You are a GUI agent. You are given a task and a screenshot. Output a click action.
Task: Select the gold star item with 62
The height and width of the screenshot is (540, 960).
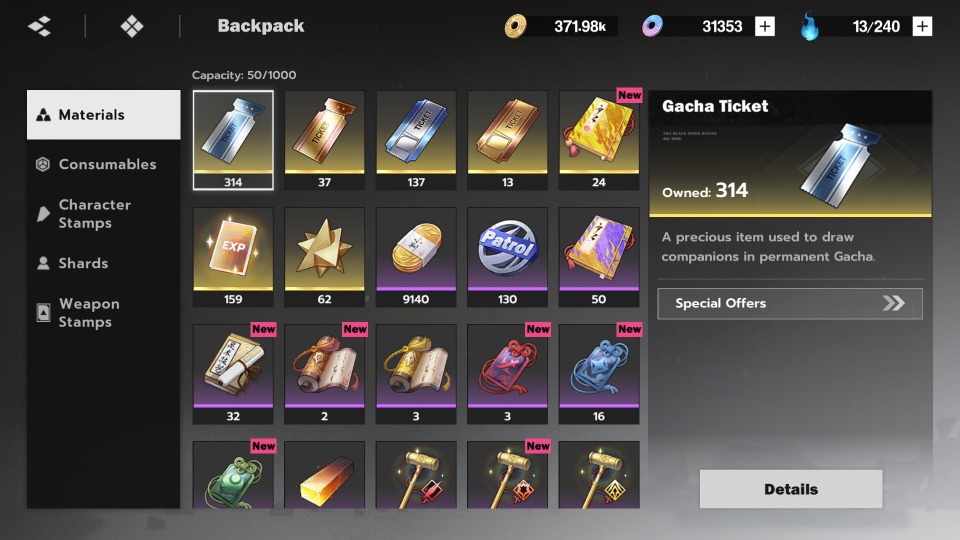(x=324, y=257)
